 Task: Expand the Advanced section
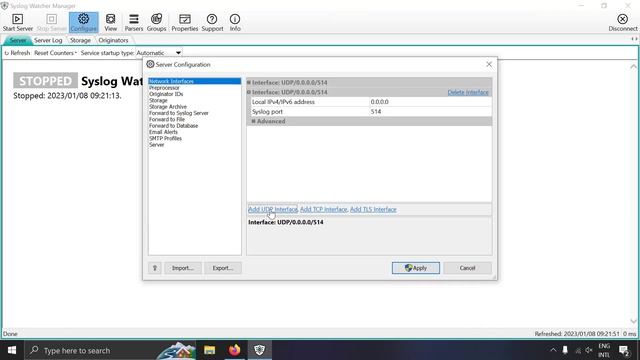(x=253, y=121)
